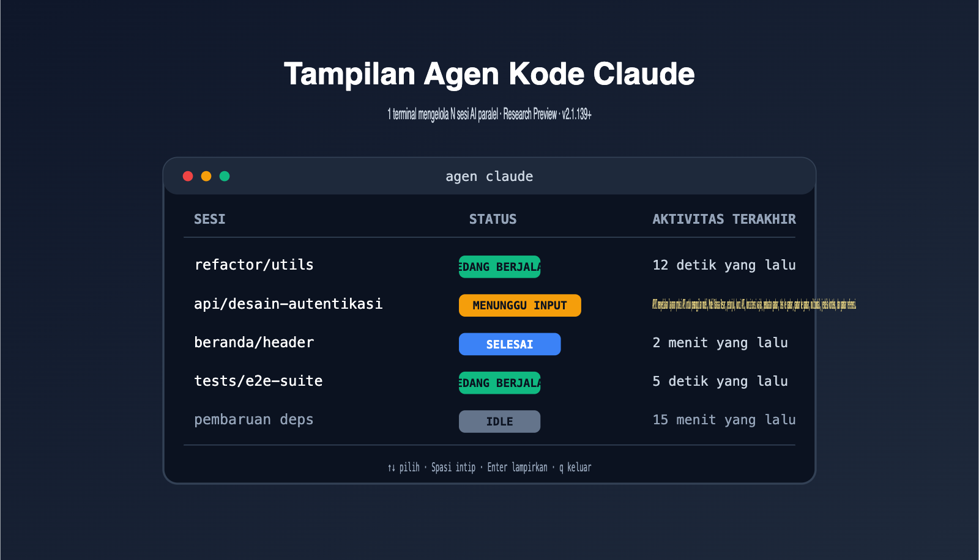Click the STATUS column header

click(x=493, y=219)
